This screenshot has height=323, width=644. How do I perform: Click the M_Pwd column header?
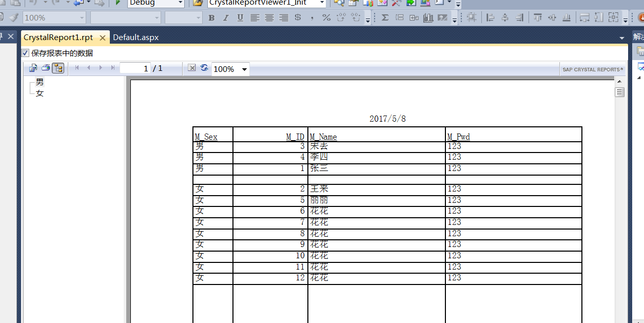click(x=459, y=137)
